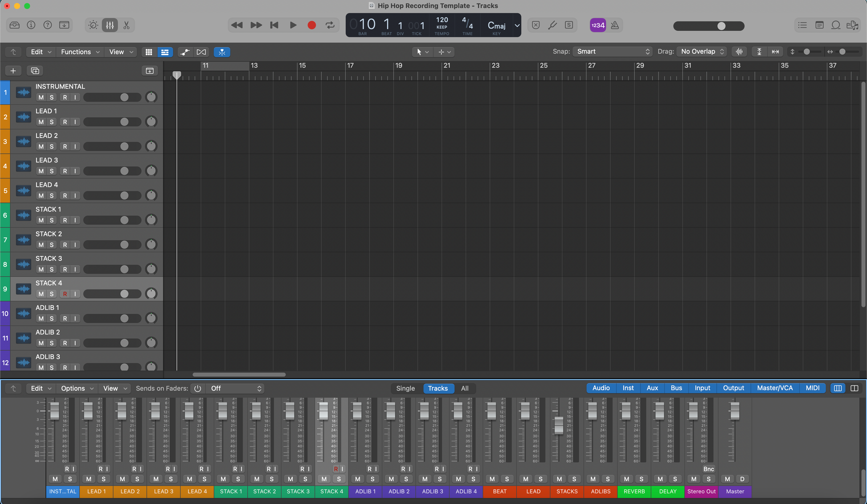Viewport: 867px width, 504px height.
Task: Click the Aux filter button in mixer
Action: (652, 388)
